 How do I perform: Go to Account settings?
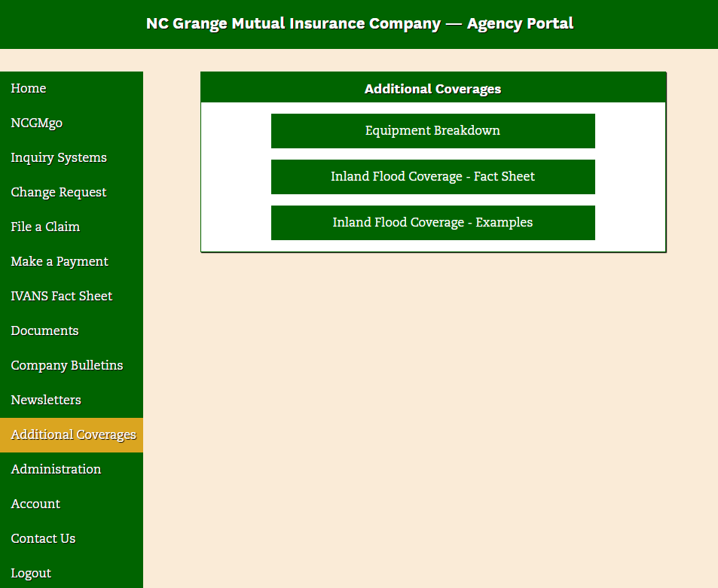pos(72,504)
